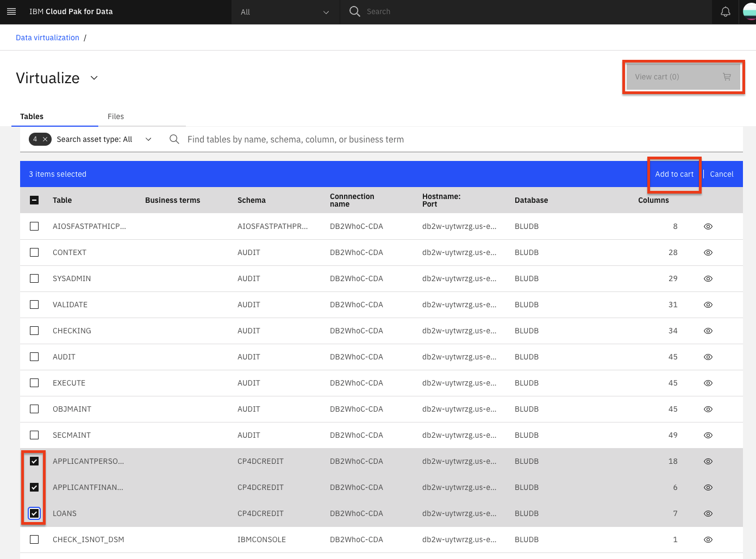Check the SYSADMIN row checkbox
Screen dimensions: 756x559
[x=34, y=278]
